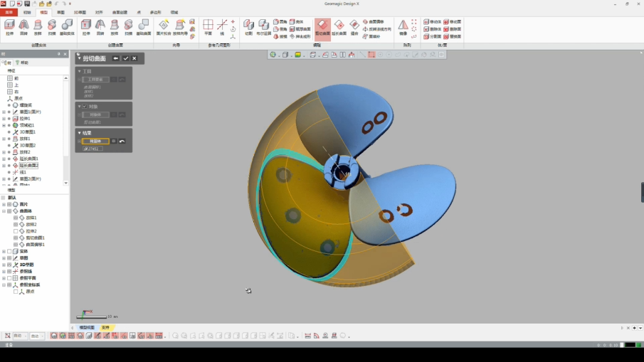Toggle visibility checkbox for 实体 node

[9, 251]
